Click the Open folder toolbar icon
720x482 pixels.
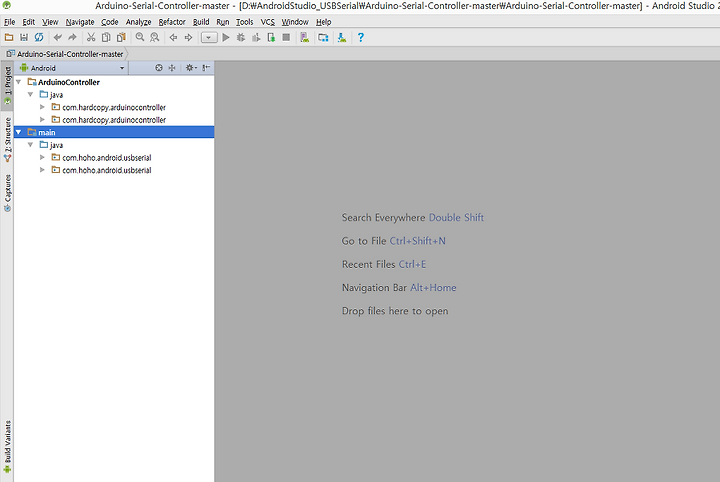coord(9,38)
